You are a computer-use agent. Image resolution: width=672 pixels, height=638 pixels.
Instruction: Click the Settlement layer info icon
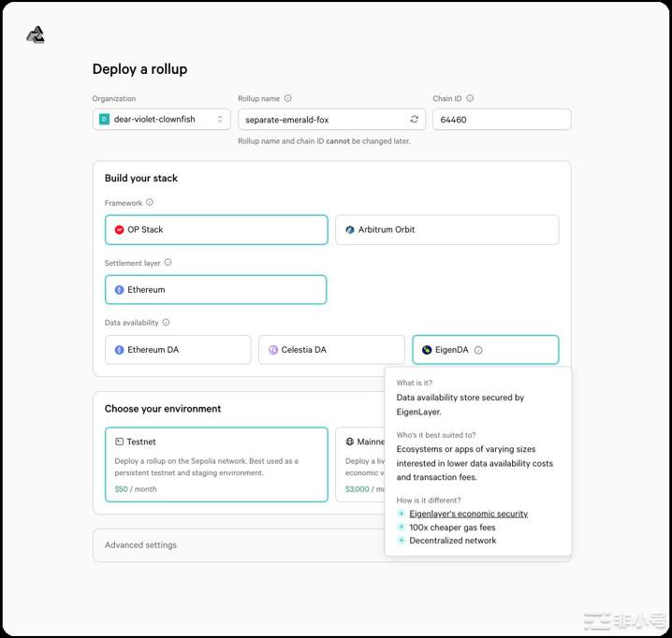pos(168,262)
